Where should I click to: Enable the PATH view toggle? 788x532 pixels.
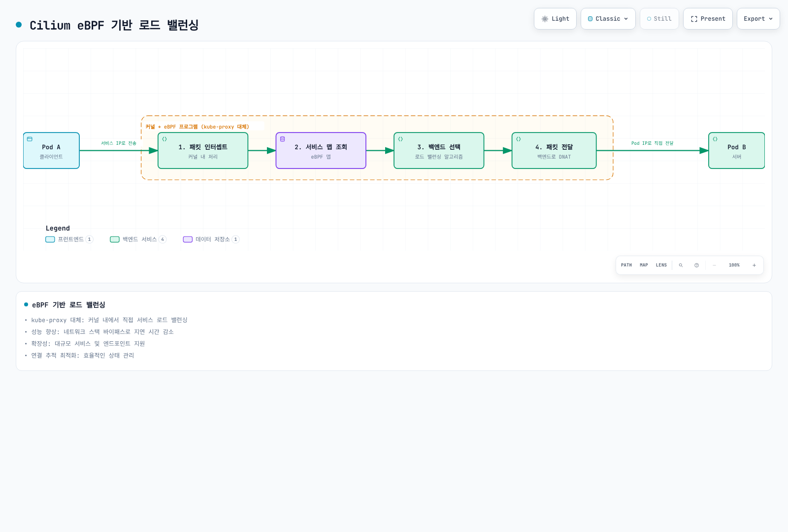pyautogui.click(x=626, y=265)
